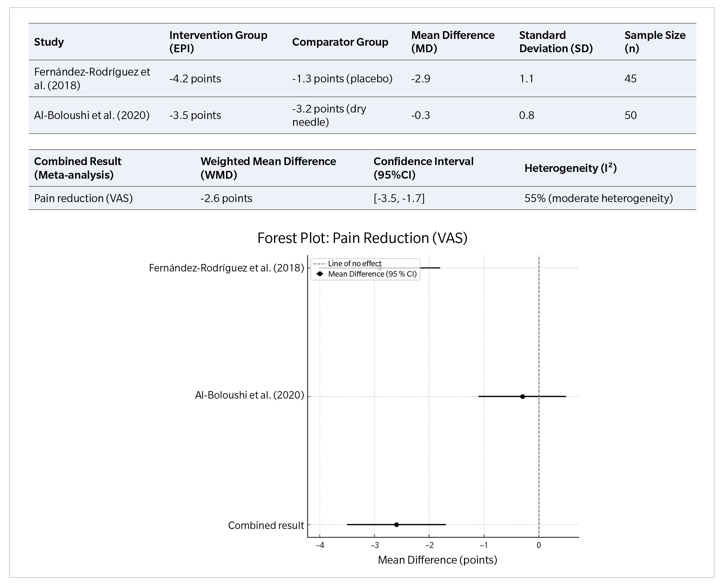Click the sample size cell showing 50
728x587 pixels.
point(630,115)
